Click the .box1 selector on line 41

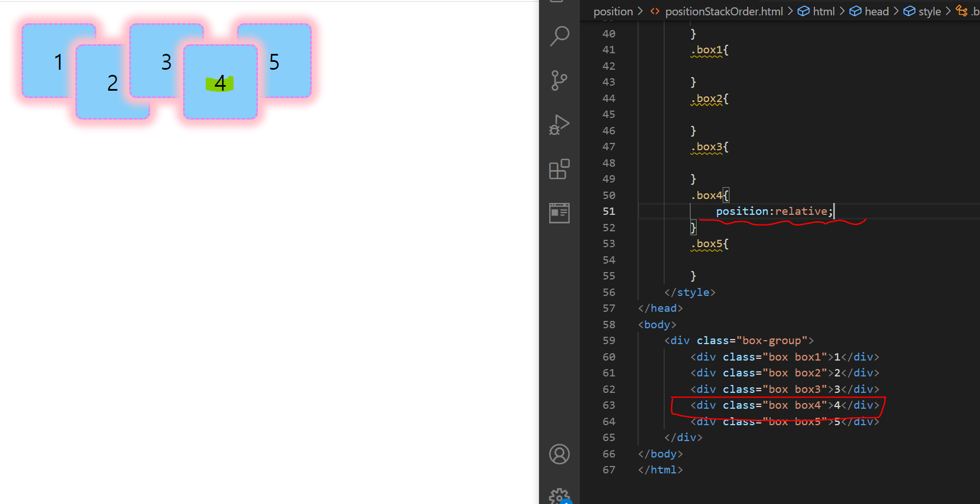[706, 50]
